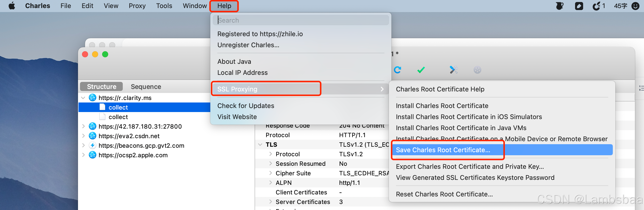Open the File menu

click(x=66, y=6)
